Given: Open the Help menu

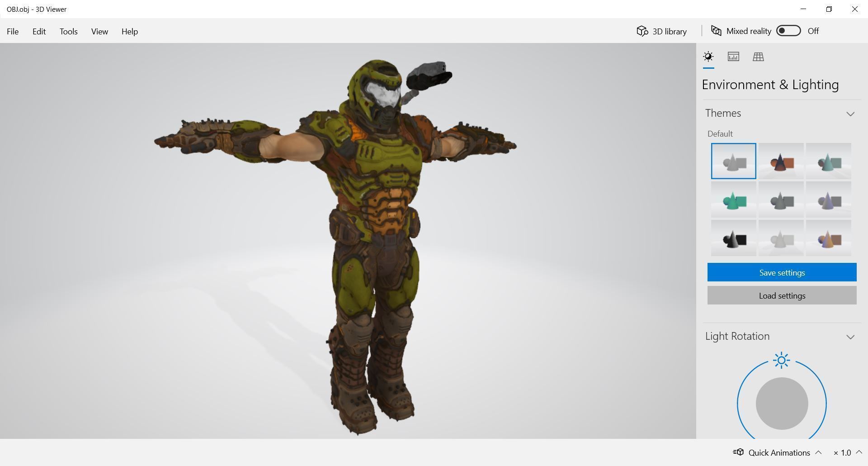Looking at the screenshot, I should pos(130,31).
